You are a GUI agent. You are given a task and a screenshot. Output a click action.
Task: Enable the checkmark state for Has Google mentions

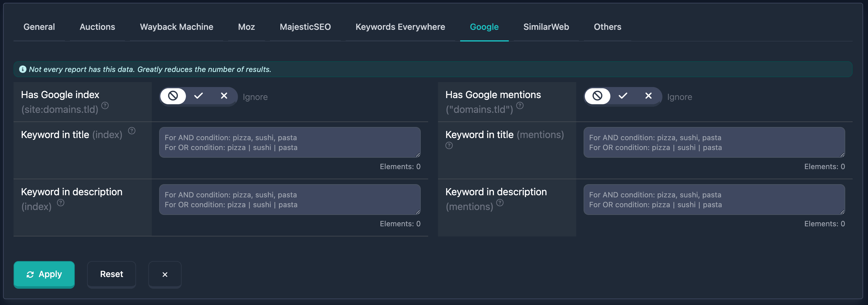click(623, 96)
